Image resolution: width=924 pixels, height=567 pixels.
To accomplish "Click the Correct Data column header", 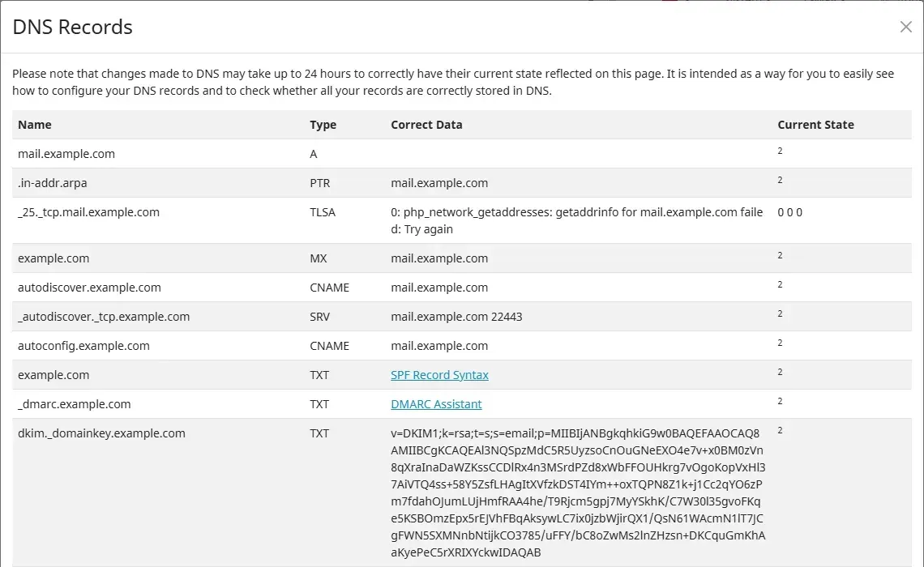I will pos(426,125).
